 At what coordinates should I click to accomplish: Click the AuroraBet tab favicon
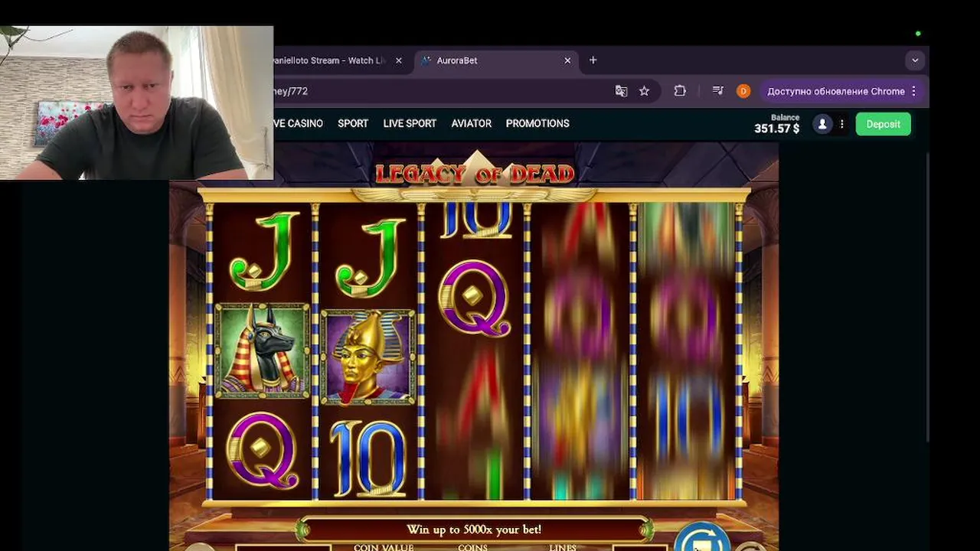pos(426,60)
